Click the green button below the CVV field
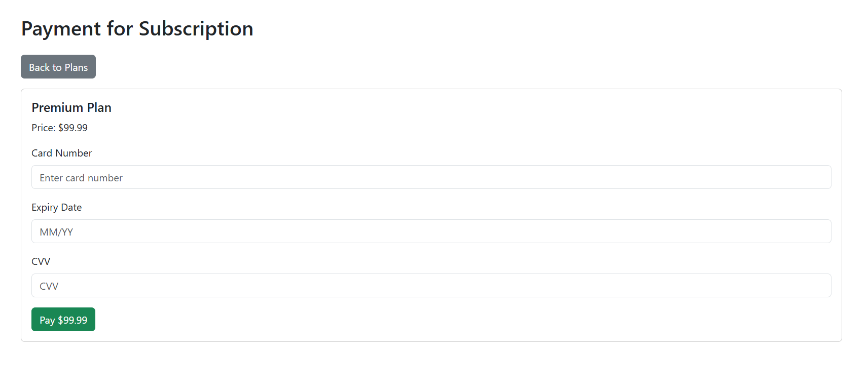Image resolution: width=868 pixels, height=390 pixels. tap(63, 320)
